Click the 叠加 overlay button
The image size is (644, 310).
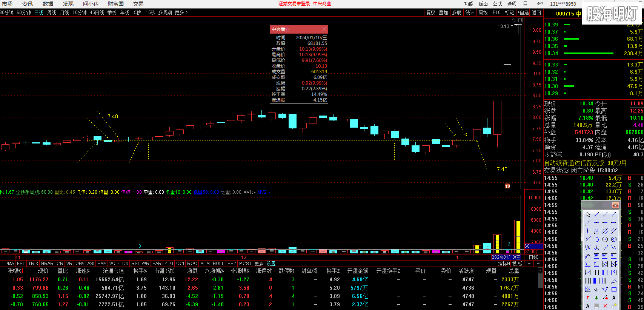coord(444,12)
